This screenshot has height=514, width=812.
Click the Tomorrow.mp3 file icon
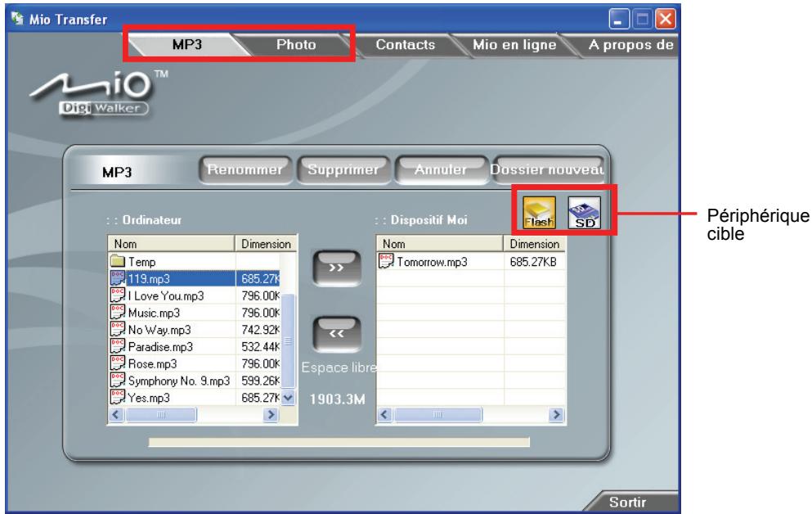point(386,261)
